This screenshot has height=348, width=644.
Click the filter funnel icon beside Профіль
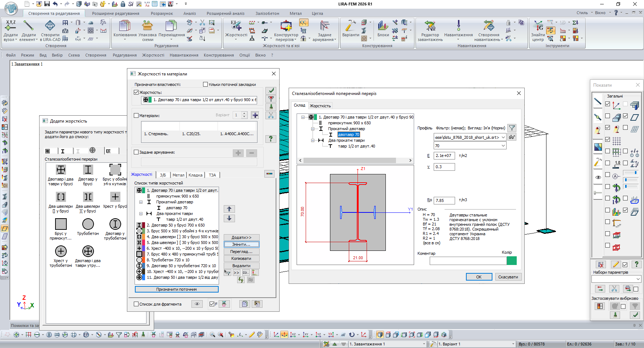coord(512,128)
